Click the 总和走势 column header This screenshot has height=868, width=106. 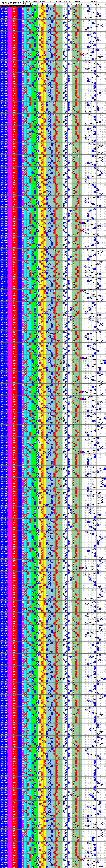[94, 1]
